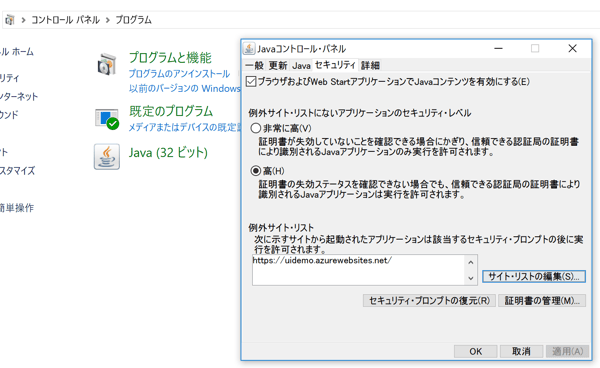This screenshot has width=600, height=368.
Task: Click the プログラム breadcrumb item
Action: tap(134, 20)
